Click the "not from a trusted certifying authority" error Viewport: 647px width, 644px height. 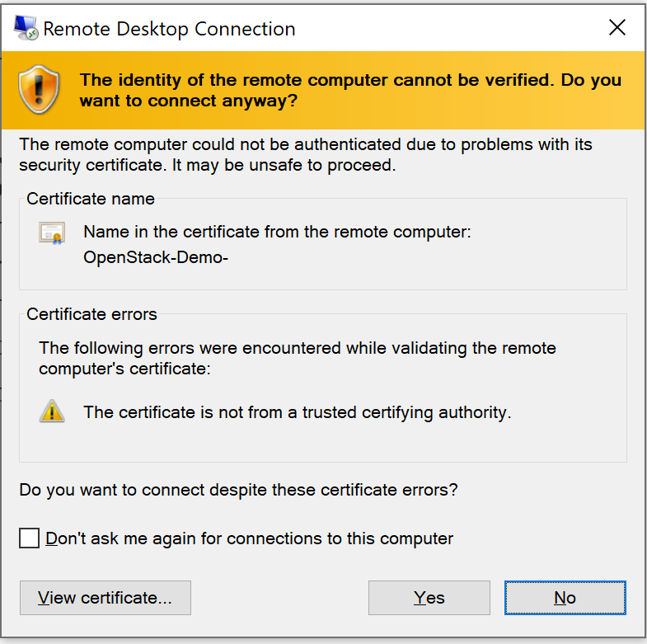pyautogui.click(x=298, y=411)
